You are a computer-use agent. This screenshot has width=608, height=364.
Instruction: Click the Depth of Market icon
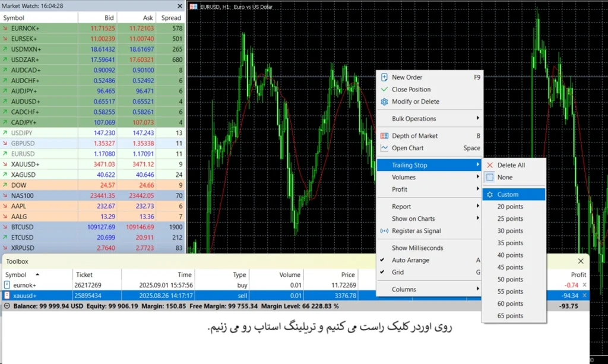[384, 136]
